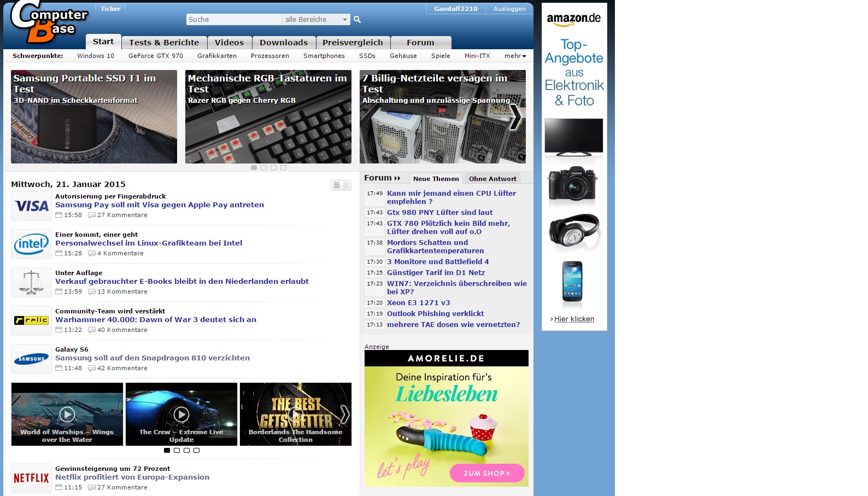This screenshot has width=868, height=496.
Task: Click the Windows 10 topic link
Action: (96, 56)
